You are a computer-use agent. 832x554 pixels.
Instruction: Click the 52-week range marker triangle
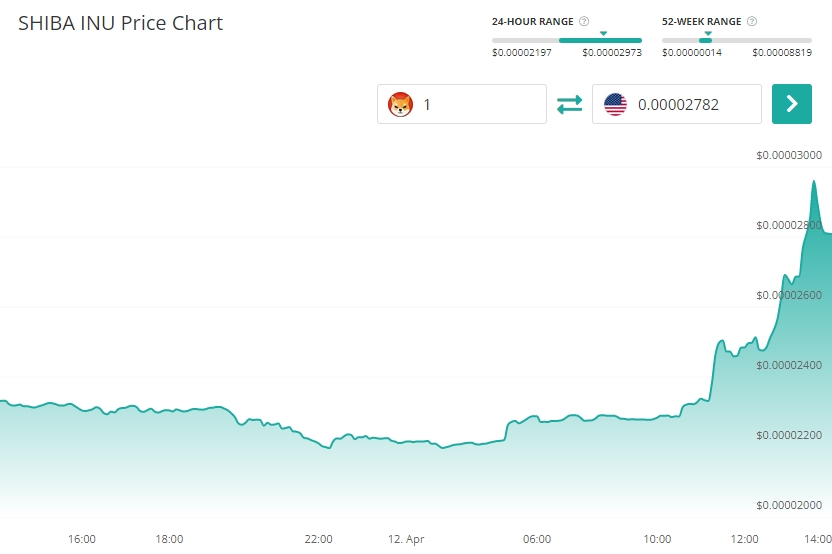point(708,33)
